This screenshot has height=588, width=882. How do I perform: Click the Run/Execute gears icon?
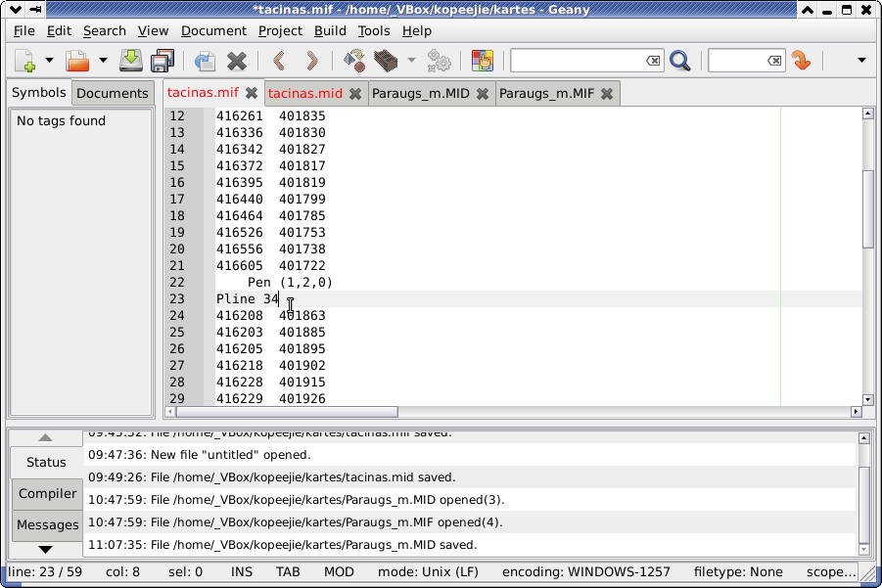[x=439, y=60]
